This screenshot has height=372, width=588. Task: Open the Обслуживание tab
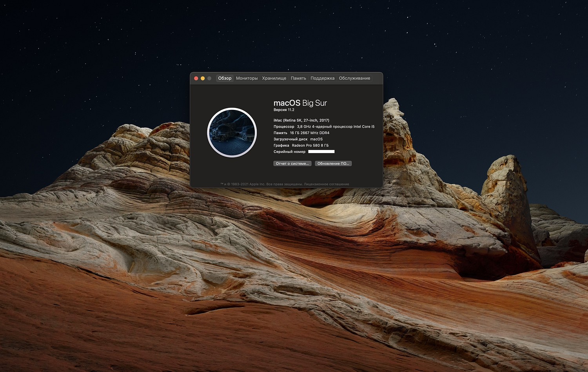354,78
